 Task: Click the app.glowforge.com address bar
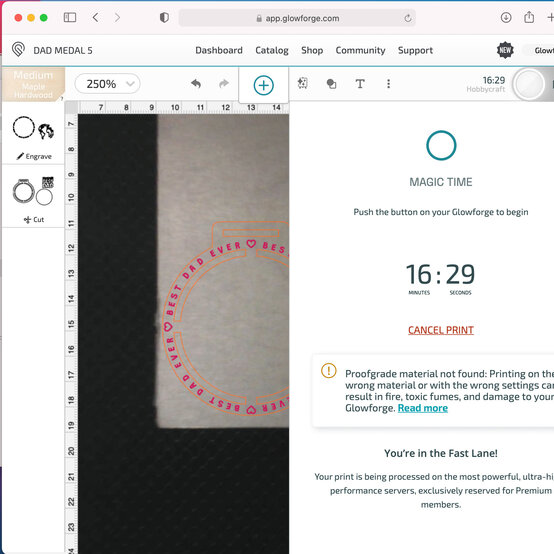(297, 18)
